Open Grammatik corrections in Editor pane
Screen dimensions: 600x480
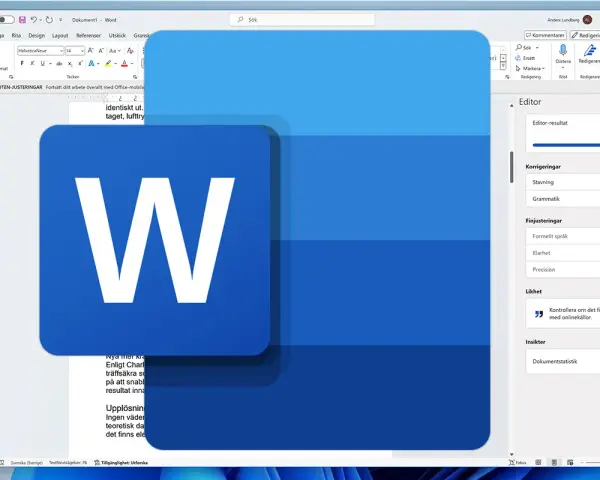click(x=563, y=199)
